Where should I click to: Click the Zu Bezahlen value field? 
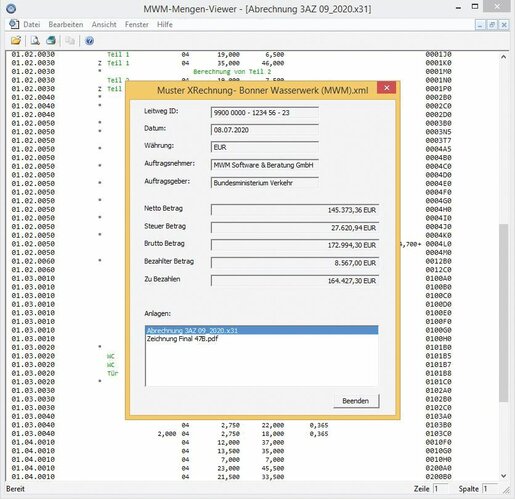point(295,281)
